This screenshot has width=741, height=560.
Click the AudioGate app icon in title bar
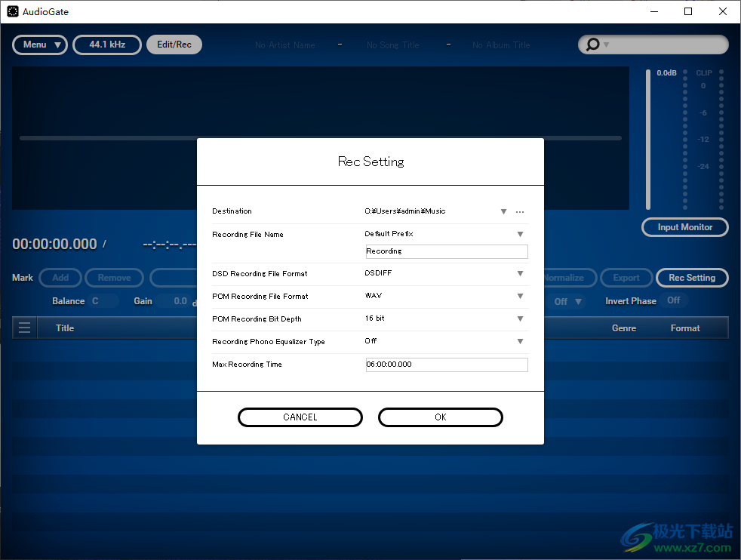coord(12,11)
